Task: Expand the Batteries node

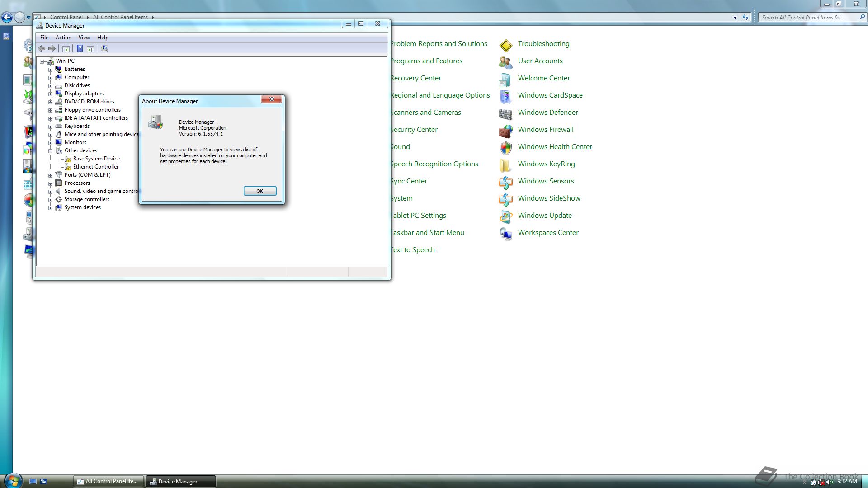Action: click(x=51, y=70)
